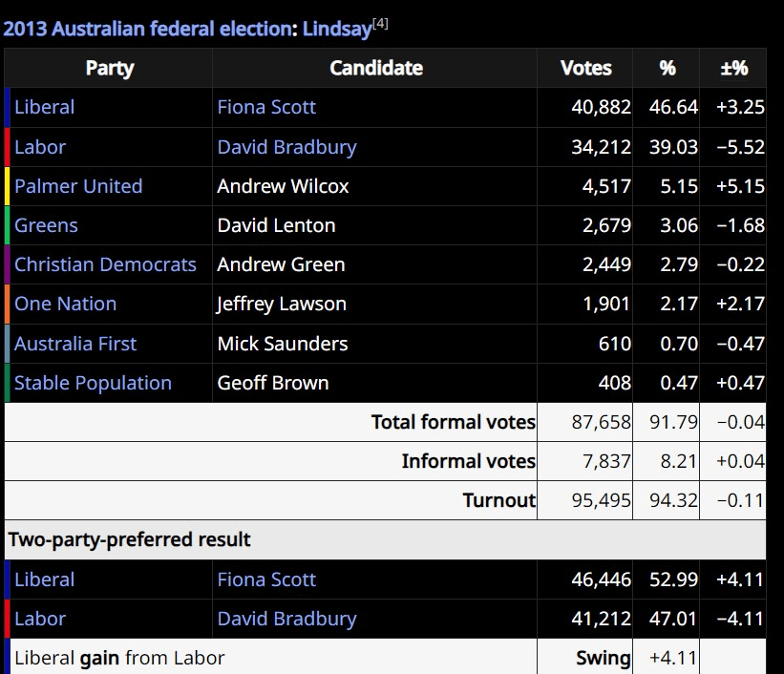Click Fiona Scott in two-party-preferred result
This screenshot has height=674, width=784.
click(266, 579)
